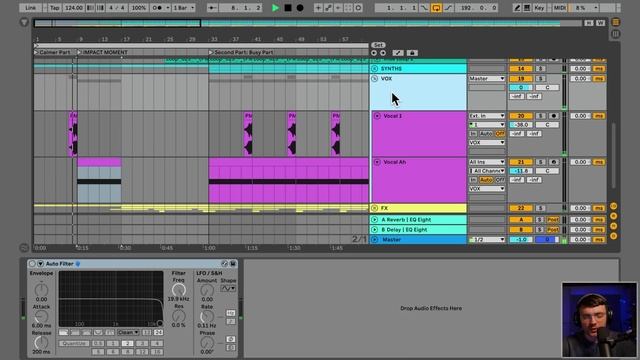Set Vocal Ah monitor to Auto
The width and height of the screenshot is (640, 360).
click(x=486, y=180)
